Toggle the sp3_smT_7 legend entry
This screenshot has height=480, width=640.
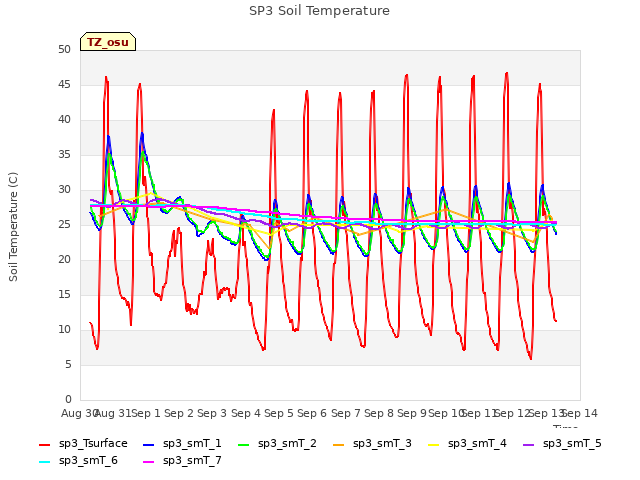click(182, 461)
